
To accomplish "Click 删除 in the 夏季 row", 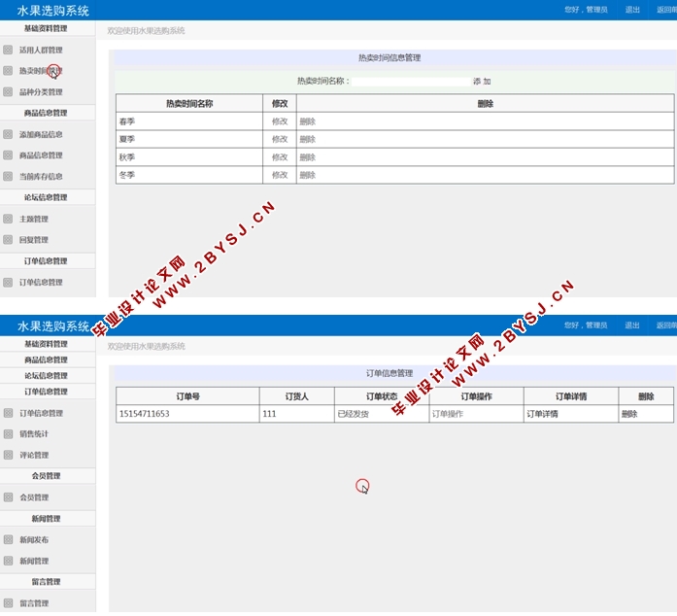I will [307, 139].
